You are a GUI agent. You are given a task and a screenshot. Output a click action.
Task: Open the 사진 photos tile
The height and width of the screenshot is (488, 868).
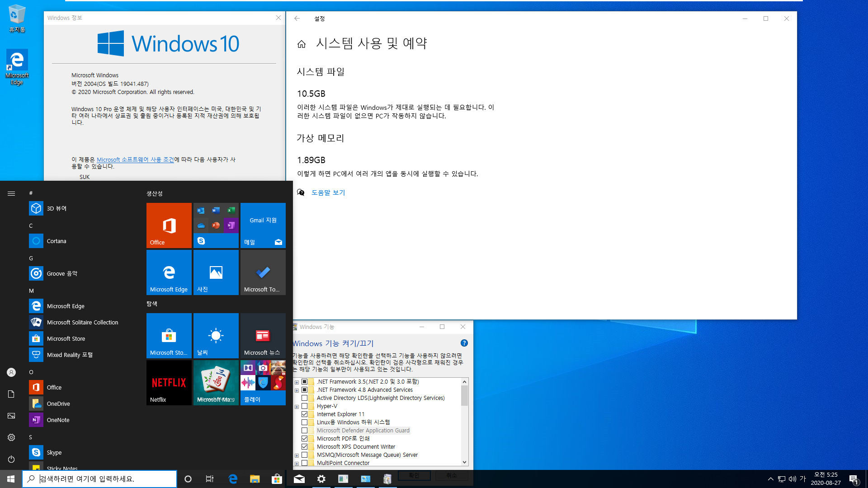[x=216, y=272]
